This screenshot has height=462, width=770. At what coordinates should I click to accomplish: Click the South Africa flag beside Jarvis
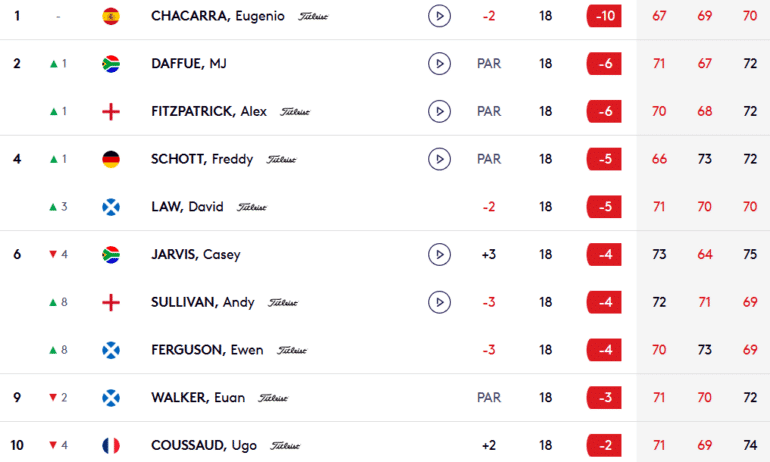click(111, 255)
